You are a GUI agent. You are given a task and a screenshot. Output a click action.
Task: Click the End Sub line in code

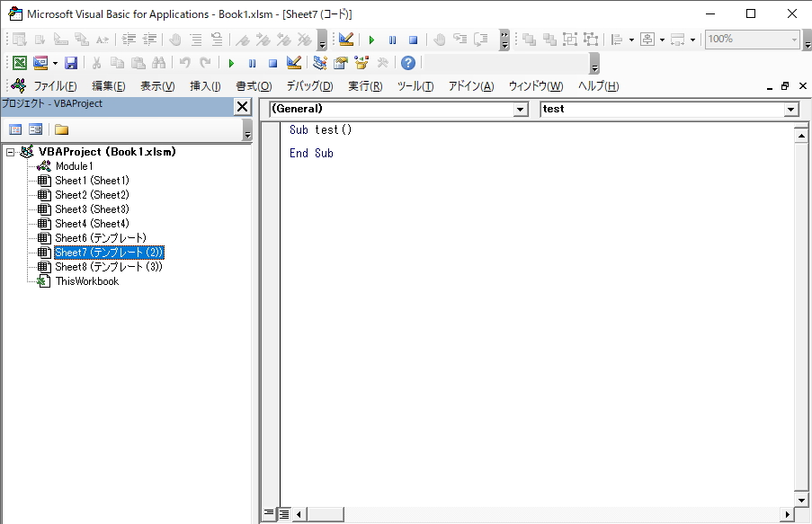pos(311,154)
